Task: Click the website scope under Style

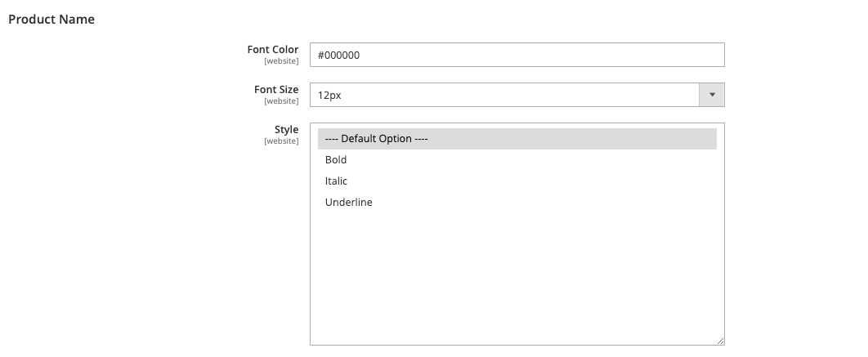Action: coord(281,141)
